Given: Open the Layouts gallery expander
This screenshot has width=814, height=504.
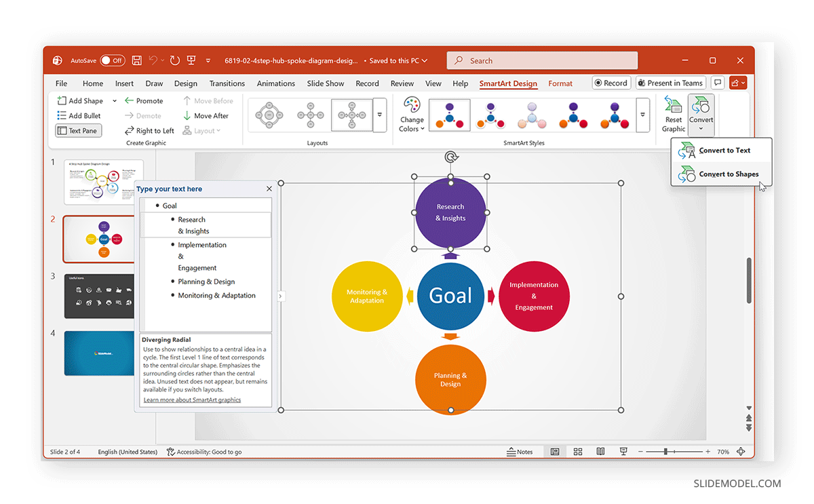Looking at the screenshot, I should click(380, 115).
